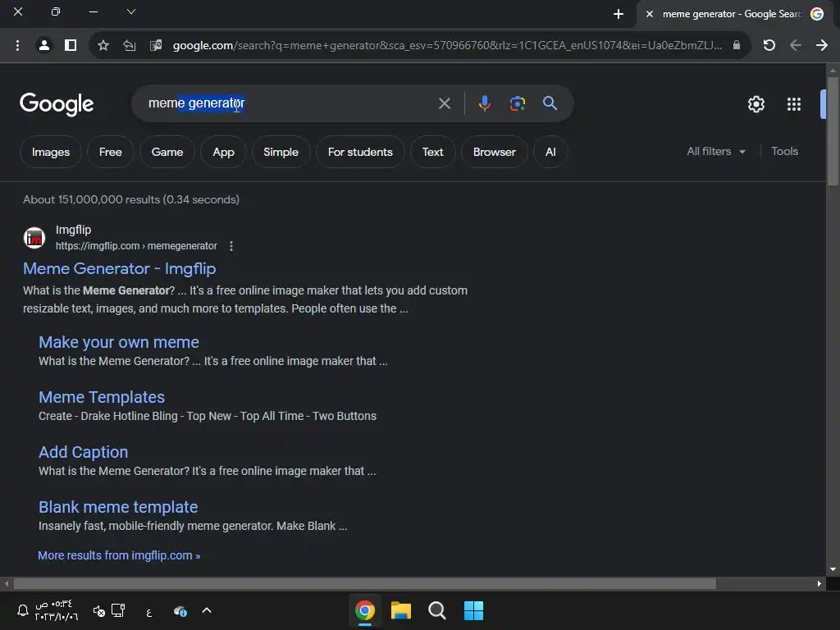Select the Images filter chip
The image size is (840, 630).
coord(50,152)
